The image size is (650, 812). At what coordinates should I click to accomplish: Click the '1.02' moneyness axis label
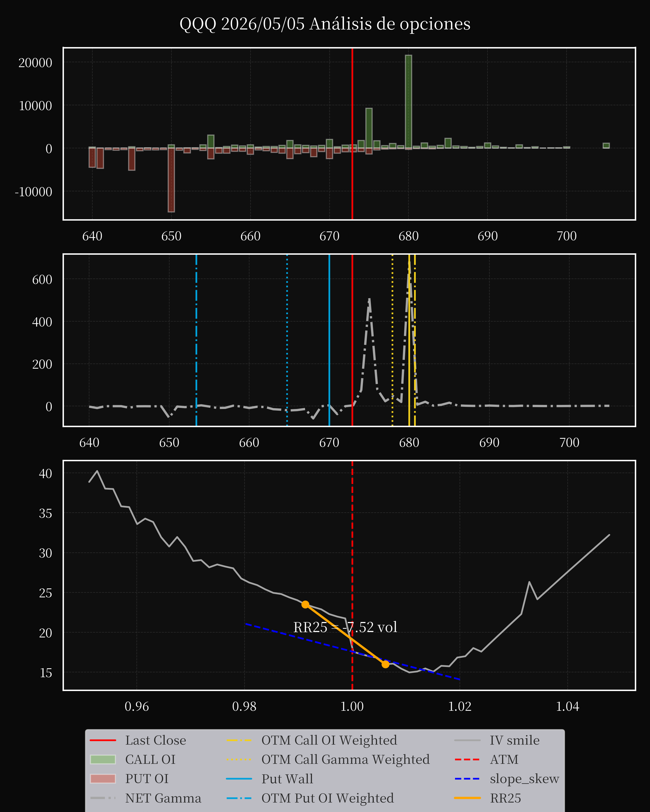tap(460, 706)
